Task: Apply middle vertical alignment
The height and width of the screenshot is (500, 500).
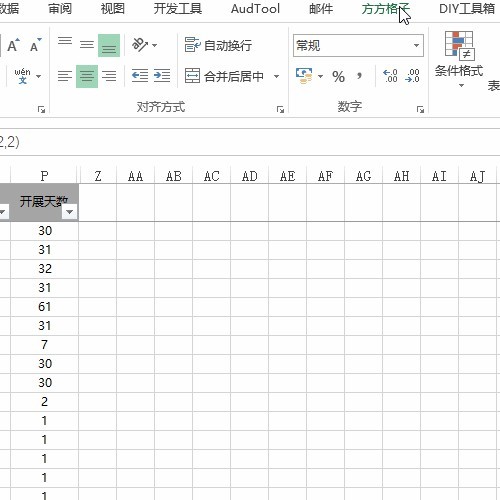Action: (87, 45)
